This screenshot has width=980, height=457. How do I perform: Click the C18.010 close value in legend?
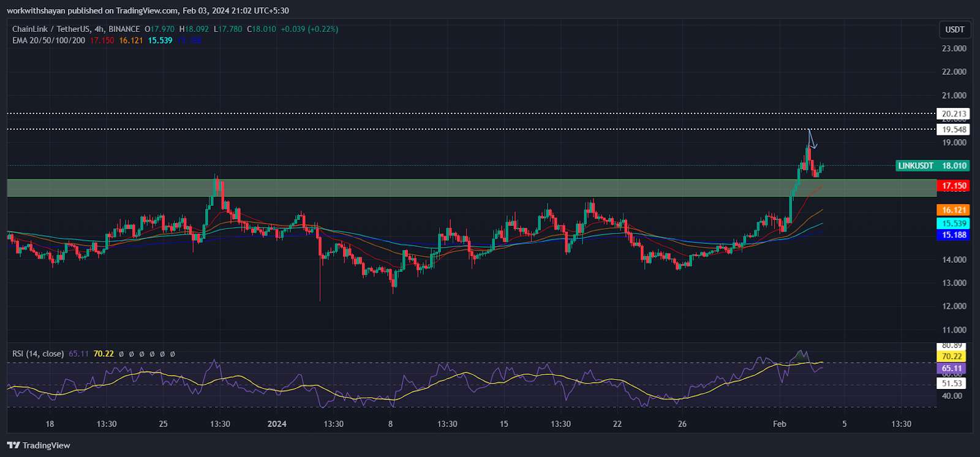tap(262, 29)
